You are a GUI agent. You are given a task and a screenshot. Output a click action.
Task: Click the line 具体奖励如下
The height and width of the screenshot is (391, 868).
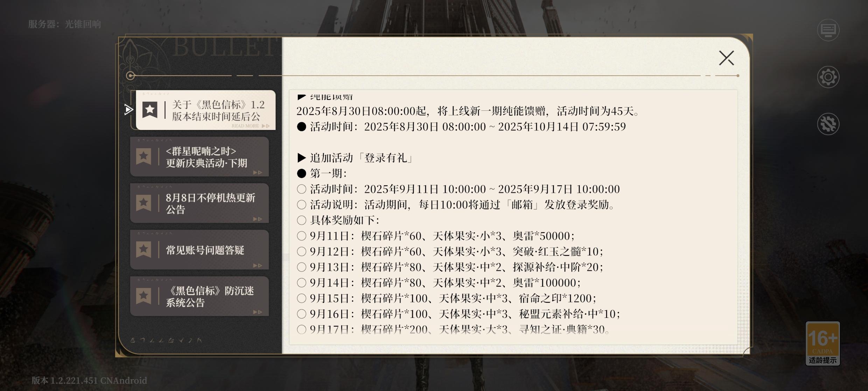click(x=338, y=220)
